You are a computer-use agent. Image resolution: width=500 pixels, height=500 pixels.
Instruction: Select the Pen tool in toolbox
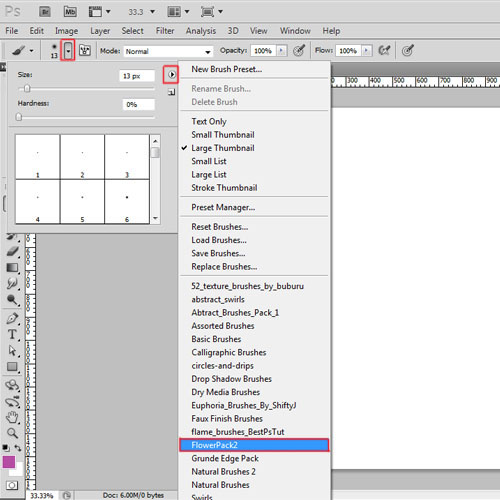(x=13, y=319)
